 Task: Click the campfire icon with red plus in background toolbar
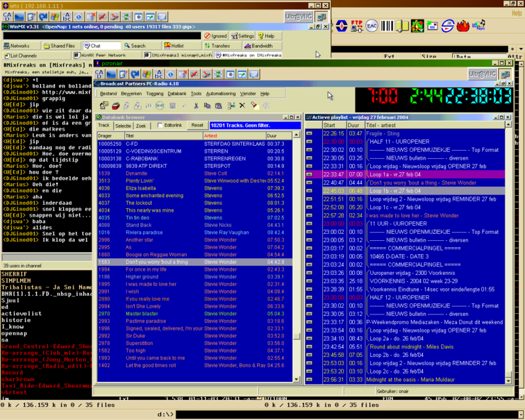coord(417,26)
